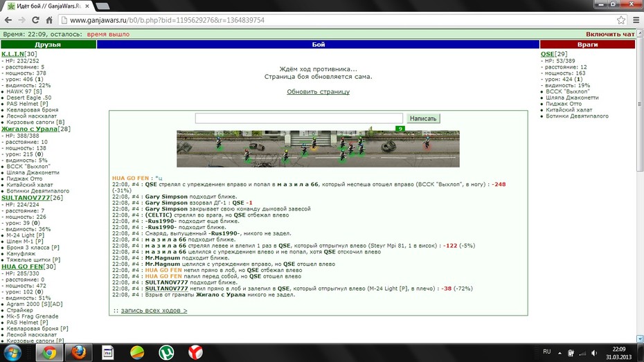Click 'M-24 Light [P]' item

point(25,235)
